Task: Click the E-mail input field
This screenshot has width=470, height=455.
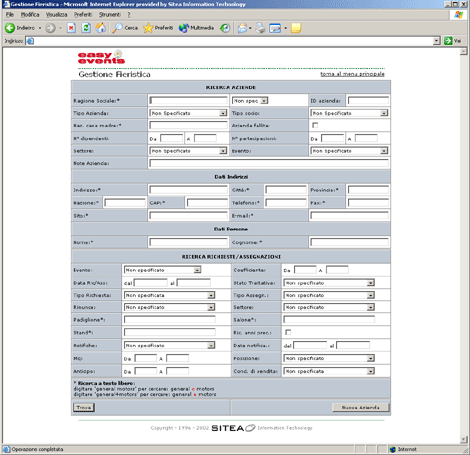Action: 349,216
